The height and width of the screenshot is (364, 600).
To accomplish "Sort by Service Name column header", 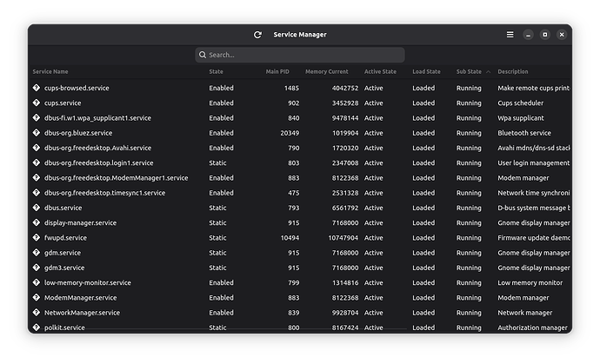I will point(50,71).
